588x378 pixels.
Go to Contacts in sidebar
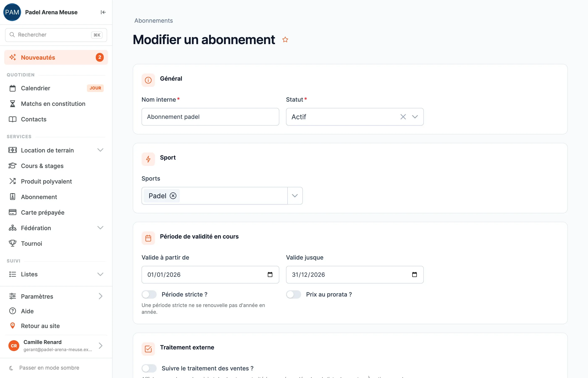(56, 119)
